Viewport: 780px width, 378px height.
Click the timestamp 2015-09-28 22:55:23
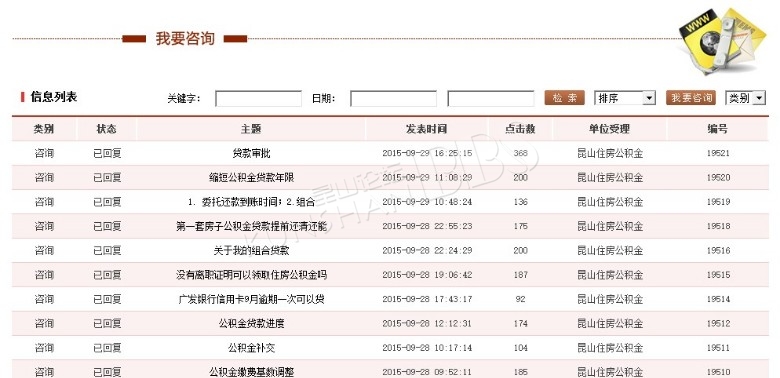pos(427,226)
